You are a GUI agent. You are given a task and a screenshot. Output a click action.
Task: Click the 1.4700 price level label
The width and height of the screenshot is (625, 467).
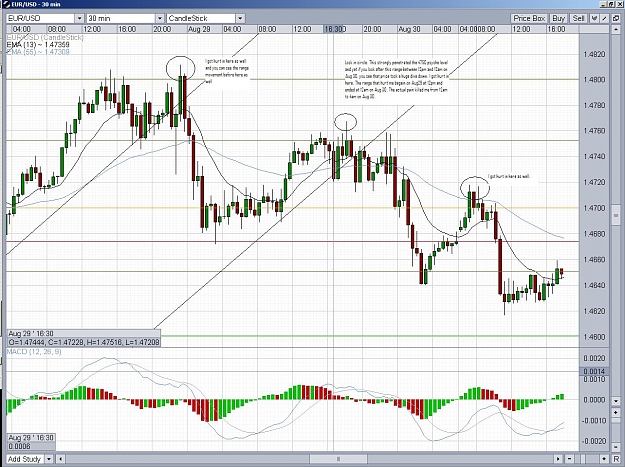[594, 208]
